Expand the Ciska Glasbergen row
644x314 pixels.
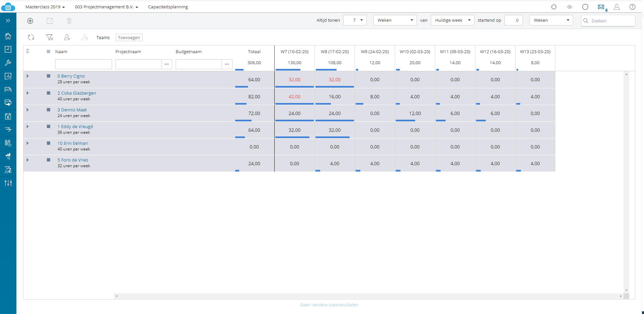coord(28,93)
